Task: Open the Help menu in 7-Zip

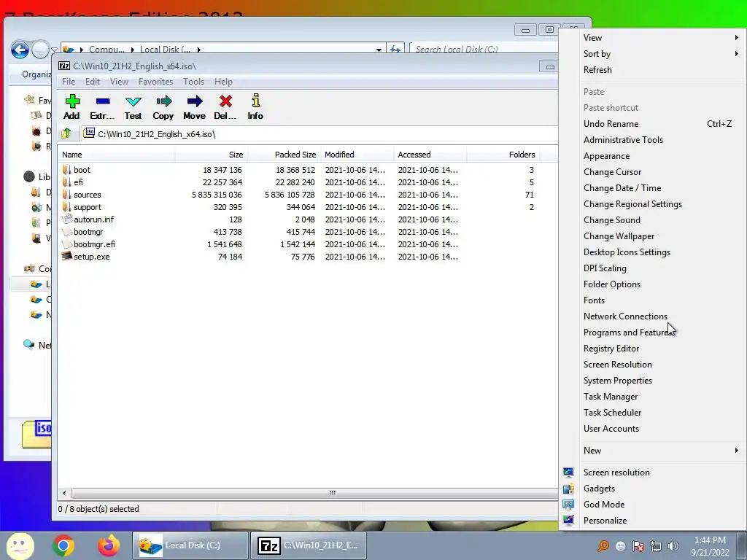Action: coord(223,82)
